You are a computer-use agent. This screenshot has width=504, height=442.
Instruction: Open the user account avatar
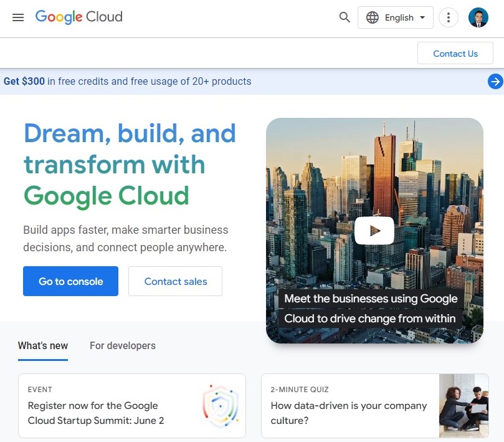coord(478,17)
